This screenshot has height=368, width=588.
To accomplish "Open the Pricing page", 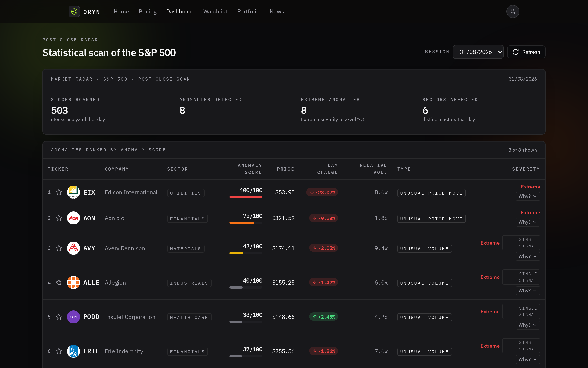I will [147, 11].
